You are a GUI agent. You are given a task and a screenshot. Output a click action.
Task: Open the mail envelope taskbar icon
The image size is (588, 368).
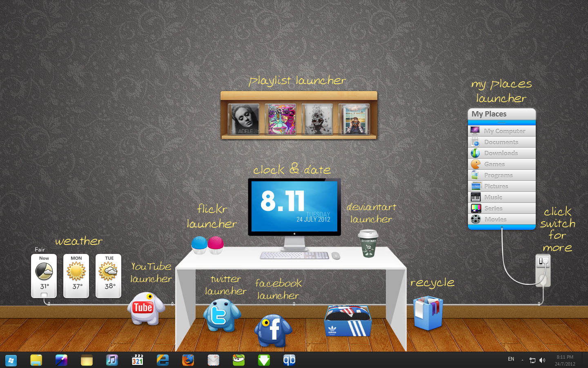point(213,360)
